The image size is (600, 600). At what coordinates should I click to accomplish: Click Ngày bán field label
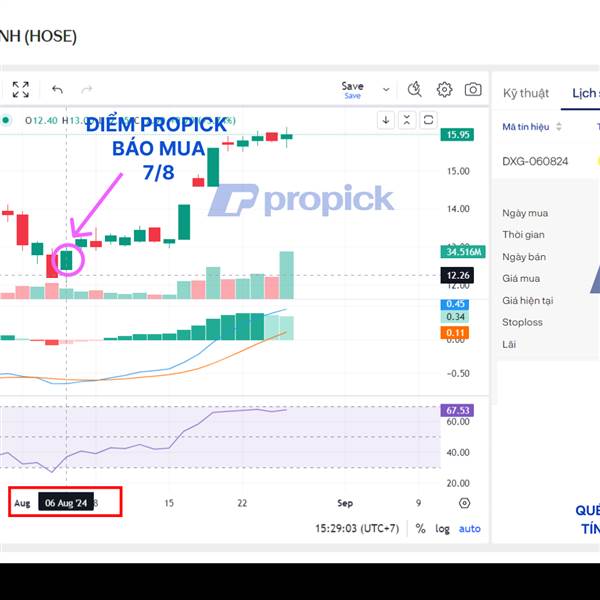click(524, 257)
